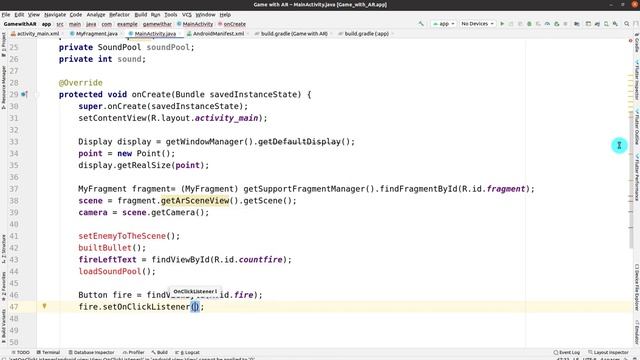
Task: Open the Code menu
Action: [76, 15]
